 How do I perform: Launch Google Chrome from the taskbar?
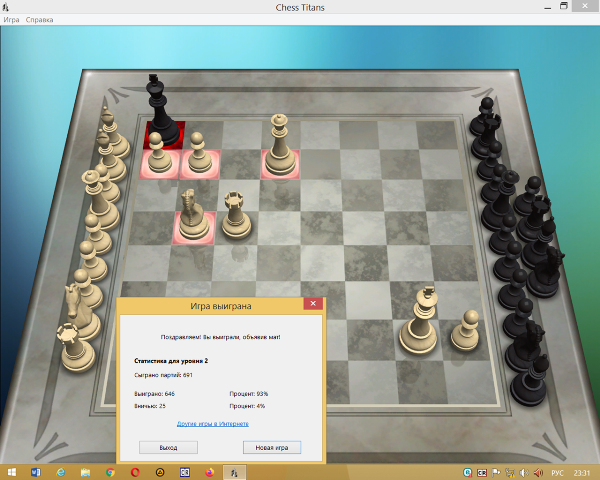point(110,472)
